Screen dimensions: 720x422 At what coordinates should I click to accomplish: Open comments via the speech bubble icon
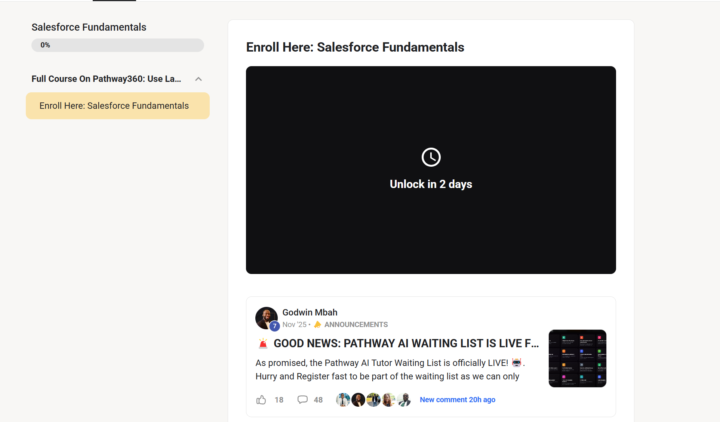pos(302,399)
